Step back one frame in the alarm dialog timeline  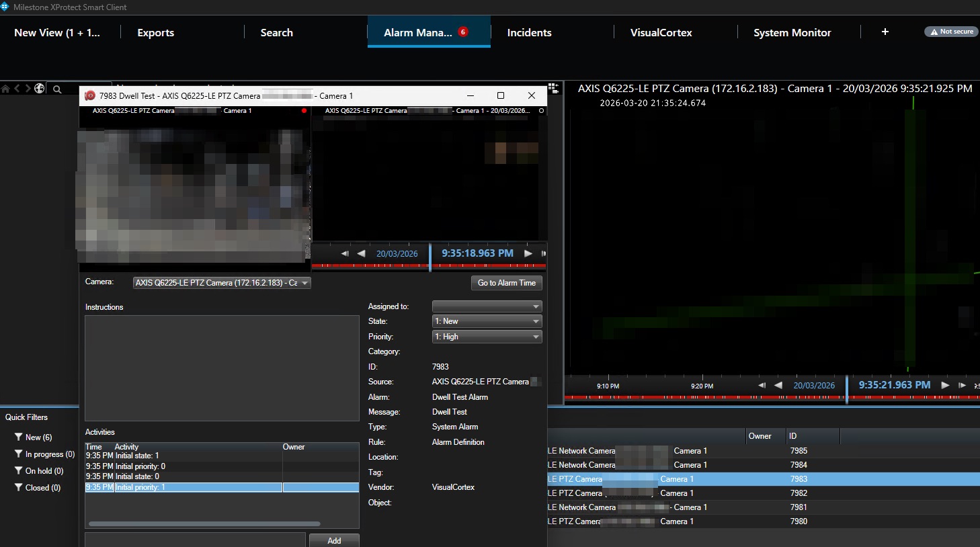[x=345, y=253]
